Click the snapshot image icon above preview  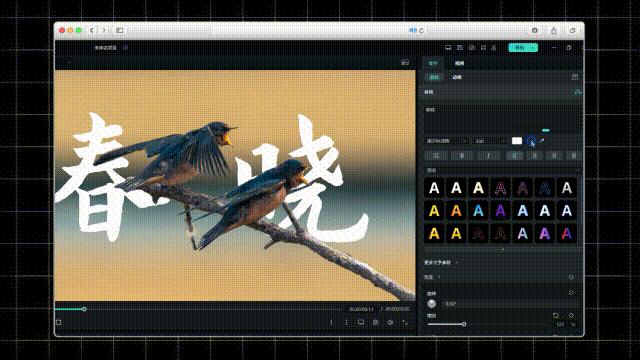pyautogui.click(x=405, y=62)
